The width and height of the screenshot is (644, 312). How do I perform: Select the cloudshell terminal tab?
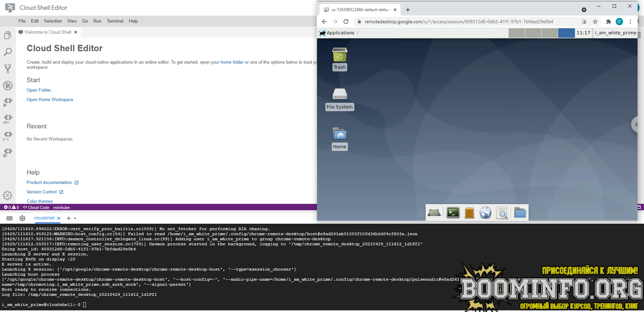pos(44,218)
